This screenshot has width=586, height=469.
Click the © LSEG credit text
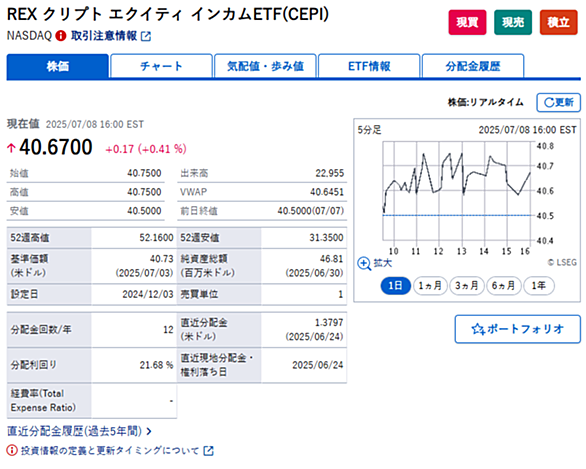pyautogui.click(x=562, y=262)
